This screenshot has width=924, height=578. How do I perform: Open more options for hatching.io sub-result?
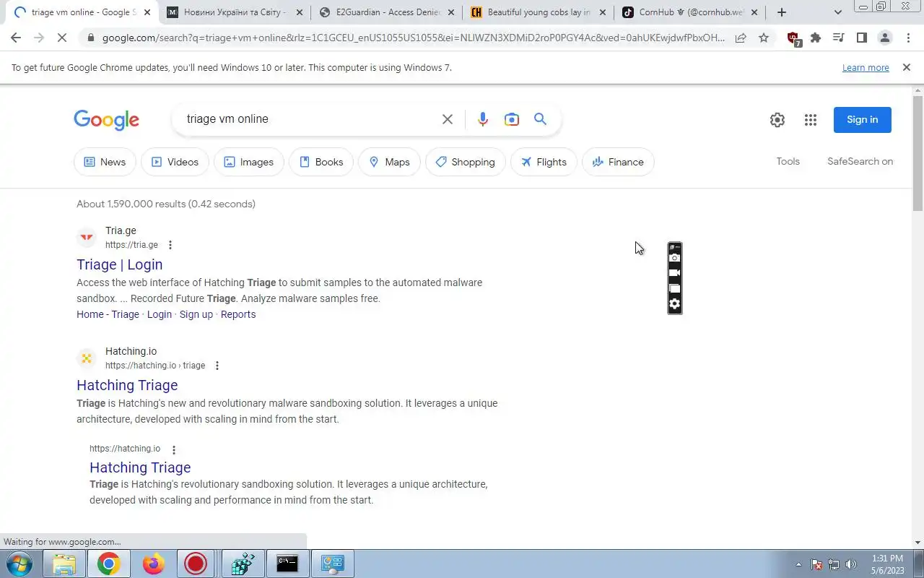(x=173, y=449)
